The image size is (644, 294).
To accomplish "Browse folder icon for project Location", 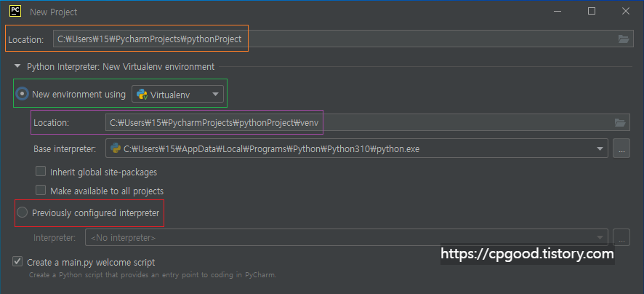I will [624, 39].
